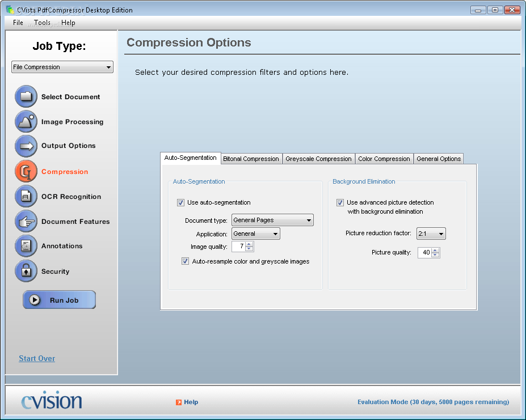Switch to the Greyscale Compression tab
526x420 pixels.
318,159
